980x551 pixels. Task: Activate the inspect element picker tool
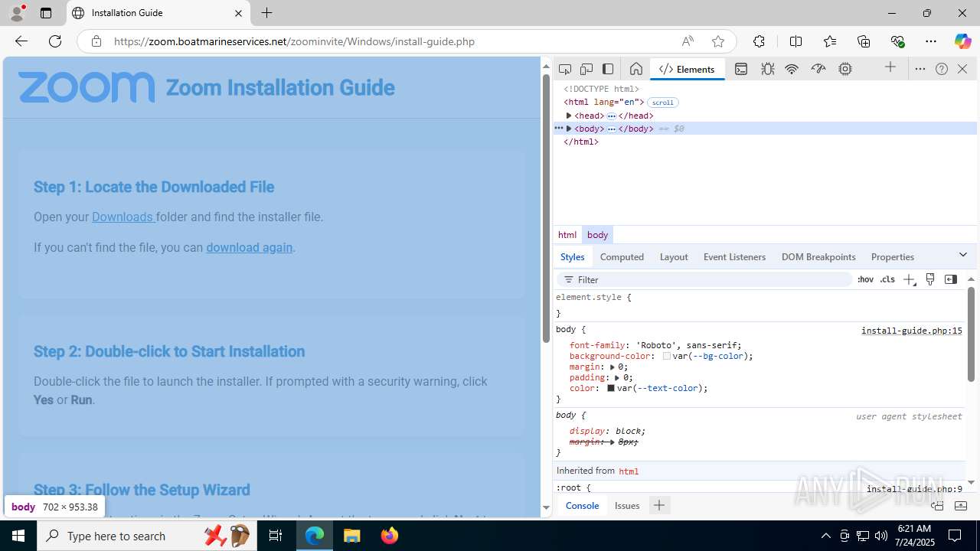coord(565,69)
